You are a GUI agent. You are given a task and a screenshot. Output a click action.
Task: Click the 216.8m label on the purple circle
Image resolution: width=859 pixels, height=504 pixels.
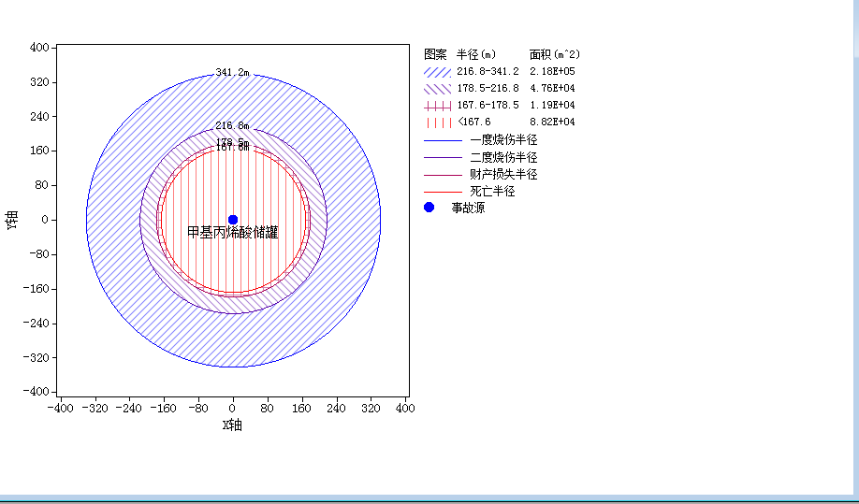click(232, 126)
